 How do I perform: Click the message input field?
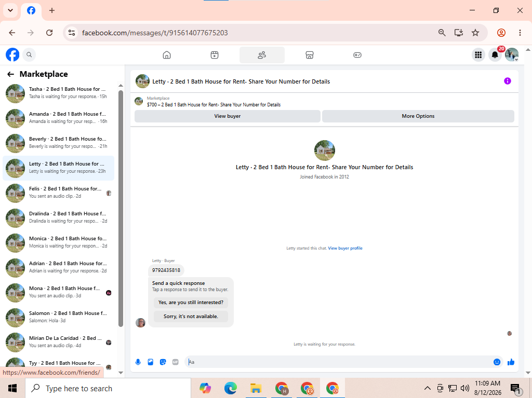click(x=339, y=362)
